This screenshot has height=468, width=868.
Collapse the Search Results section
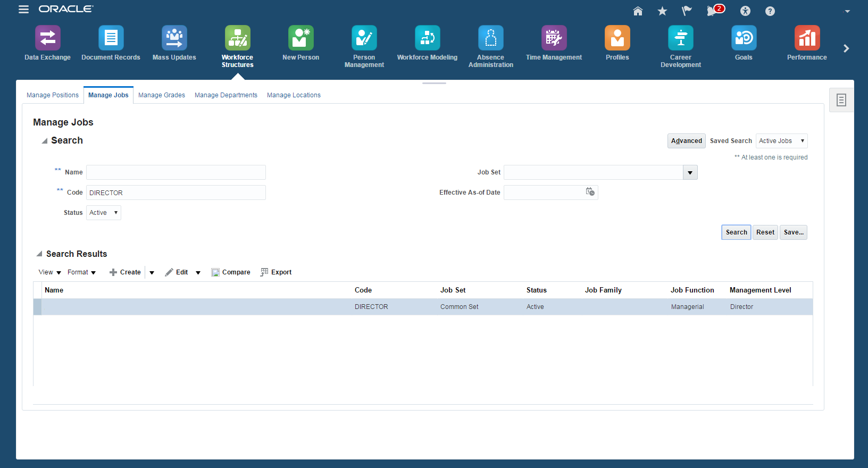(x=39, y=254)
